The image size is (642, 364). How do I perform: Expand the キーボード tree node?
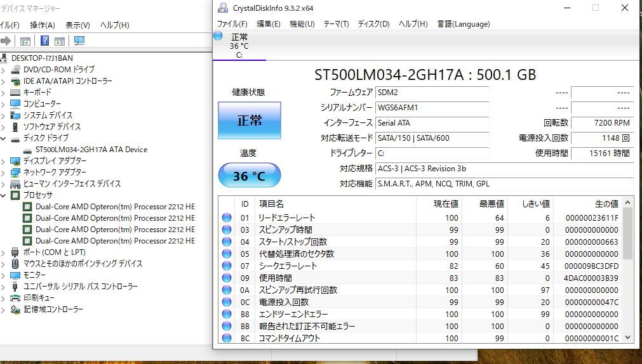[3, 93]
